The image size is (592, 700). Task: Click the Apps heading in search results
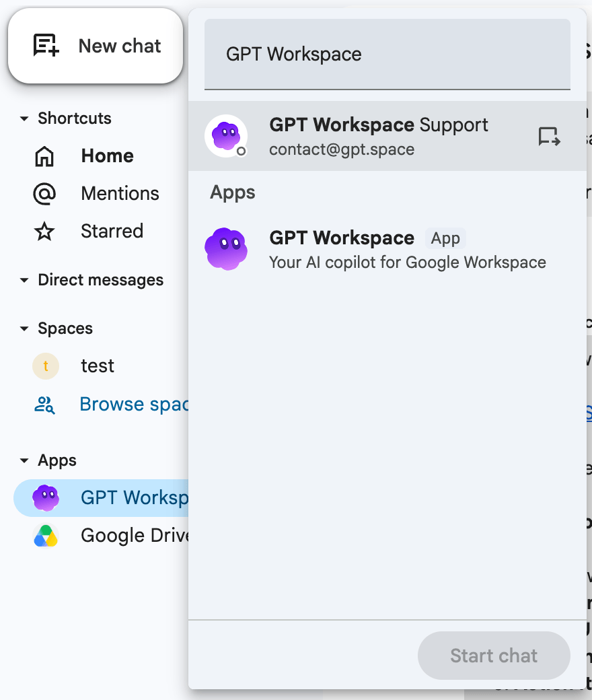tap(233, 193)
